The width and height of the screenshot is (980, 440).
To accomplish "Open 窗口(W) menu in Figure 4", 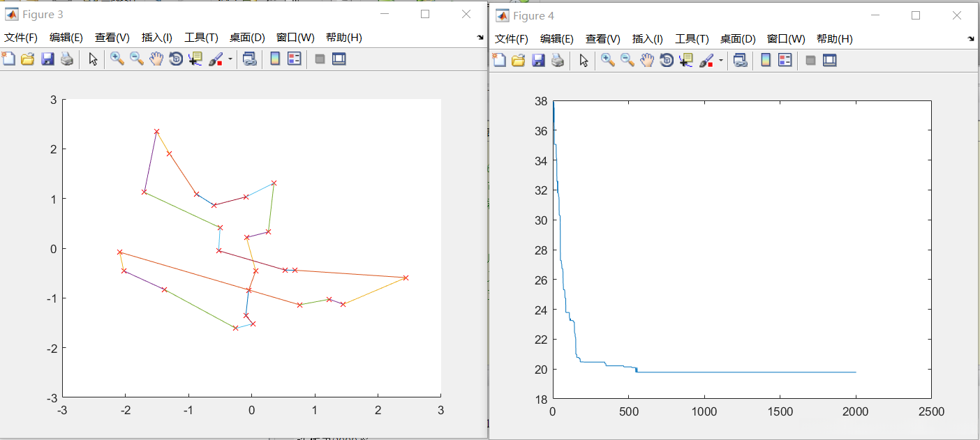I will pos(786,39).
